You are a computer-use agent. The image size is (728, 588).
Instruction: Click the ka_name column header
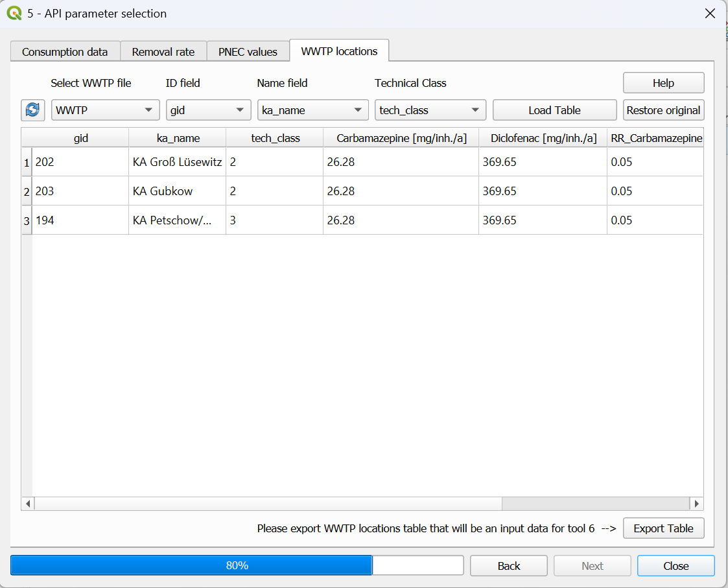coord(178,138)
